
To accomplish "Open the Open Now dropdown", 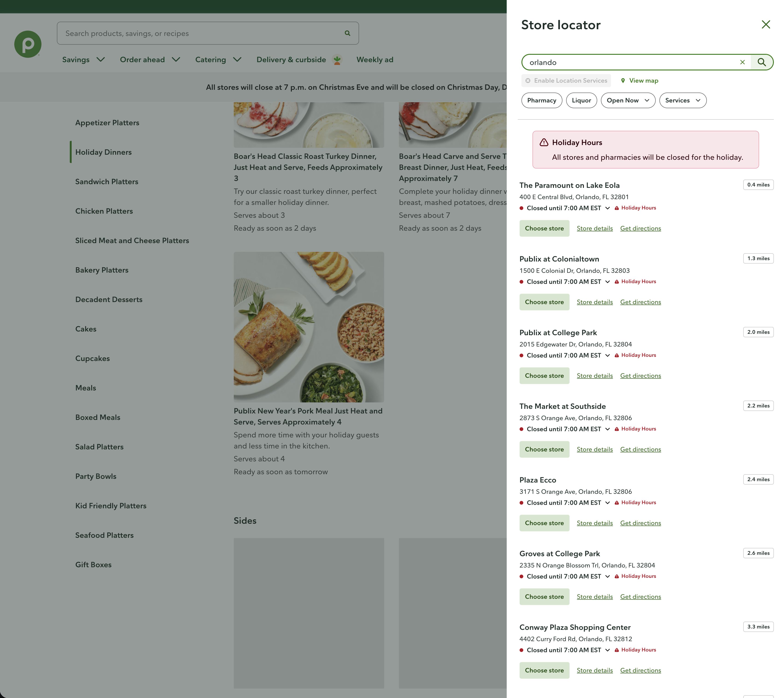I will coord(628,100).
